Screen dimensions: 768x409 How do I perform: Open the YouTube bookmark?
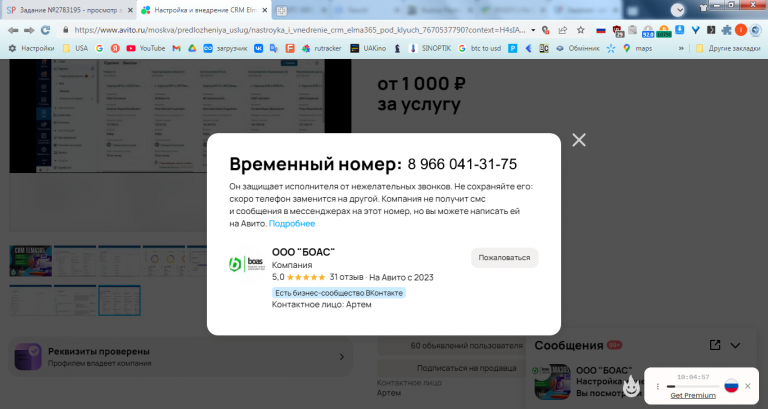pos(145,48)
